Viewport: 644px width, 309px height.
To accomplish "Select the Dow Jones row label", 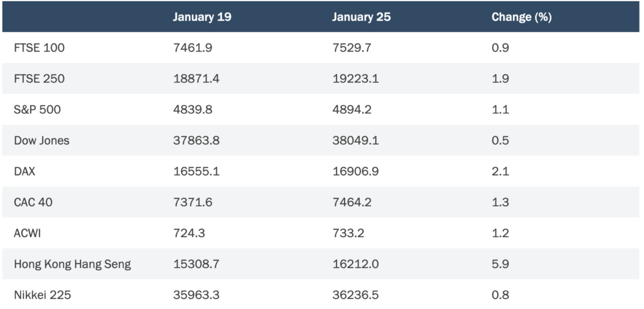I will coord(42,140).
